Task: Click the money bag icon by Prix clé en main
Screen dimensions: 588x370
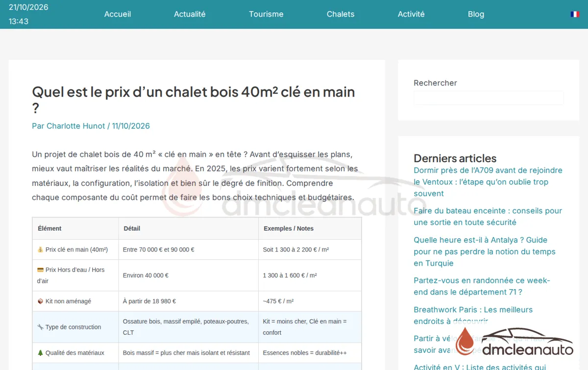Action: click(41, 249)
